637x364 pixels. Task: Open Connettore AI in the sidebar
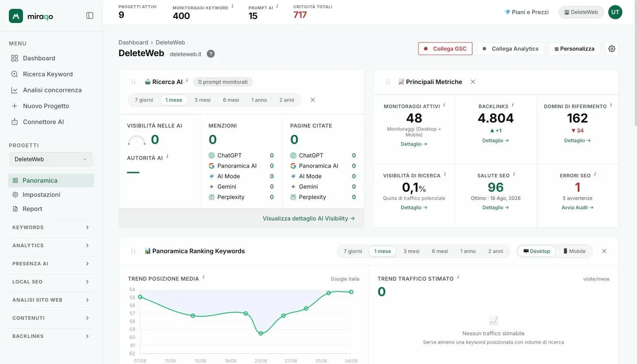[51, 122]
